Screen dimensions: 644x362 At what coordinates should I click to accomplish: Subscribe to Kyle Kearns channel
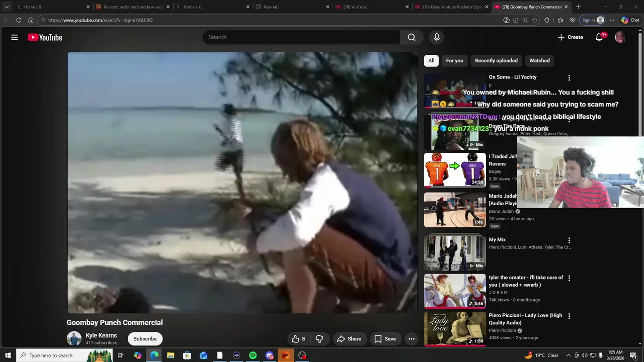click(145, 339)
